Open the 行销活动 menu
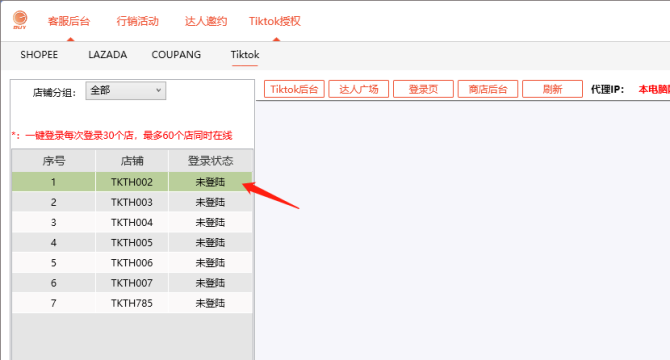The width and height of the screenshot is (670, 360). coord(138,21)
